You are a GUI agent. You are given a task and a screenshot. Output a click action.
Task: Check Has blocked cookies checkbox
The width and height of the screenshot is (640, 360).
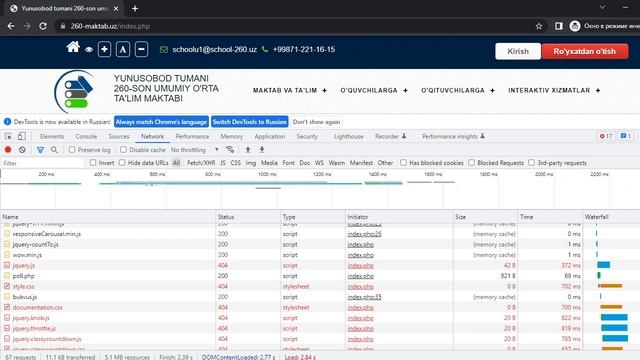(x=403, y=162)
